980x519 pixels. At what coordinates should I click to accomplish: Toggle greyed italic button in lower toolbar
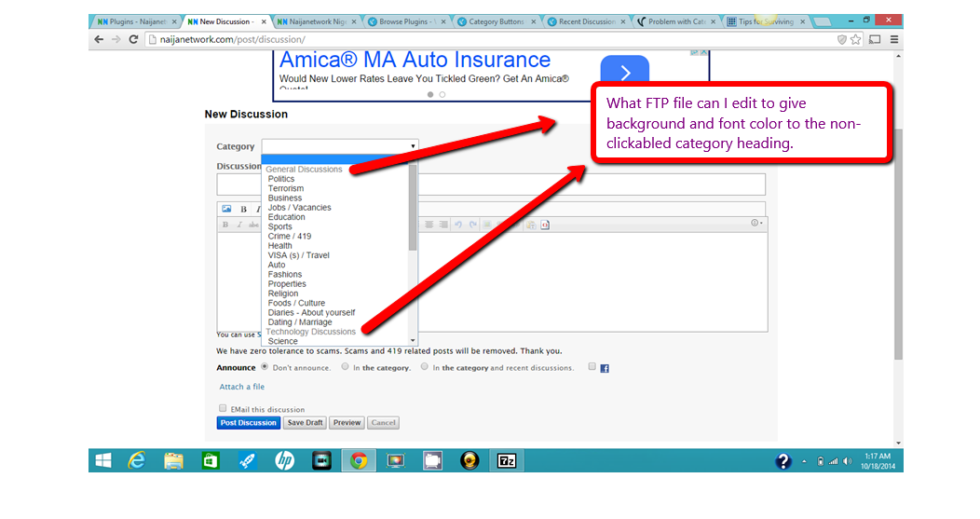[239, 225]
